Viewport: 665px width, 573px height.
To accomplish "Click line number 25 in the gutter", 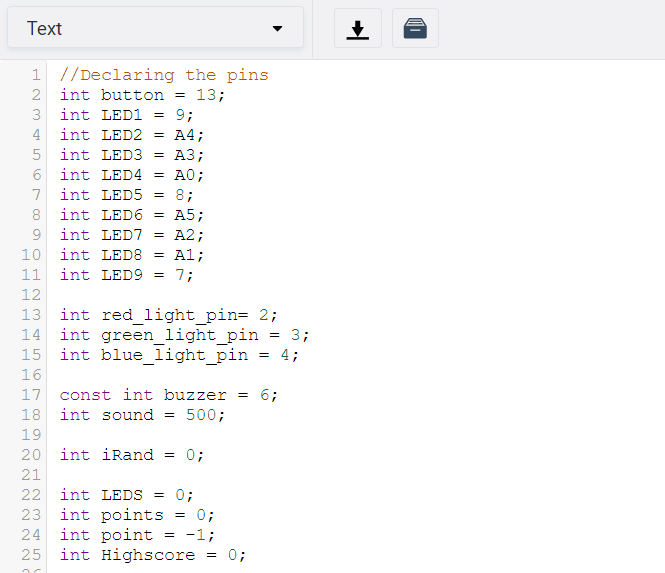I will click(x=31, y=555).
